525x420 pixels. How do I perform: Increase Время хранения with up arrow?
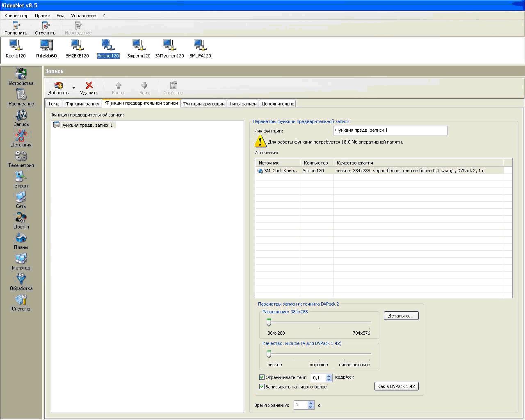point(311,403)
